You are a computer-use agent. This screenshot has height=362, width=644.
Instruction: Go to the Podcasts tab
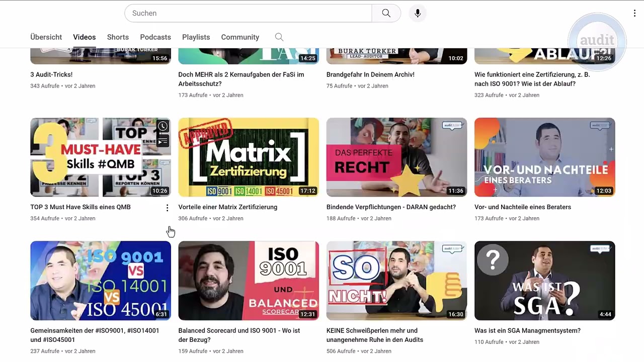point(155,37)
